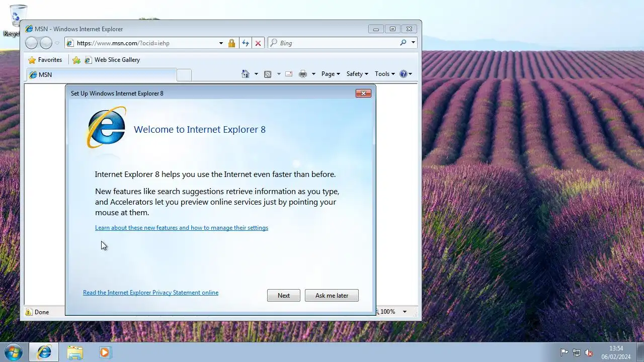Expand the Print options dropdown
The height and width of the screenshot is (362, 644).
pyautogui.click(x=313, y=74)
